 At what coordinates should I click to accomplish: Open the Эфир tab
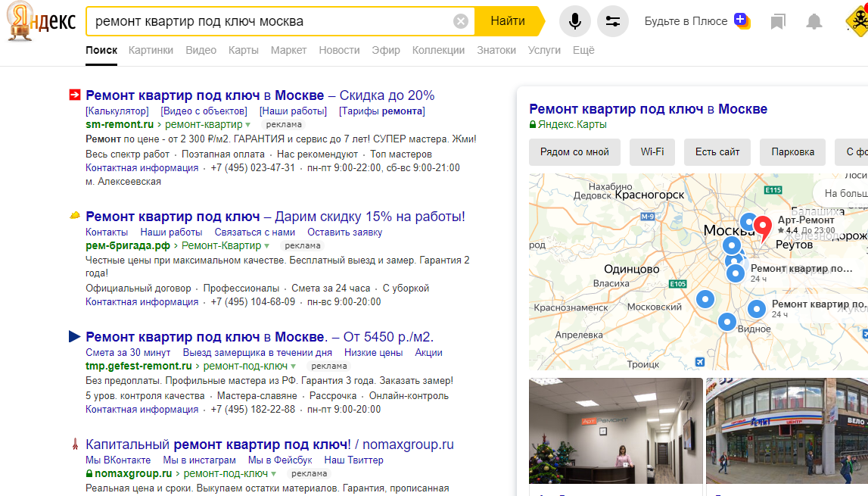point(386,50)
